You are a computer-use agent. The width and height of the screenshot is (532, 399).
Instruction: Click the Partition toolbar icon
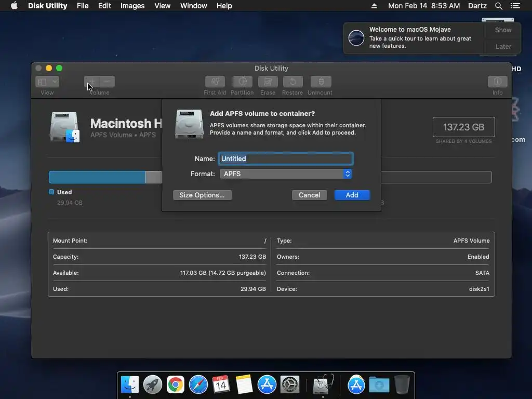point(242,82)
